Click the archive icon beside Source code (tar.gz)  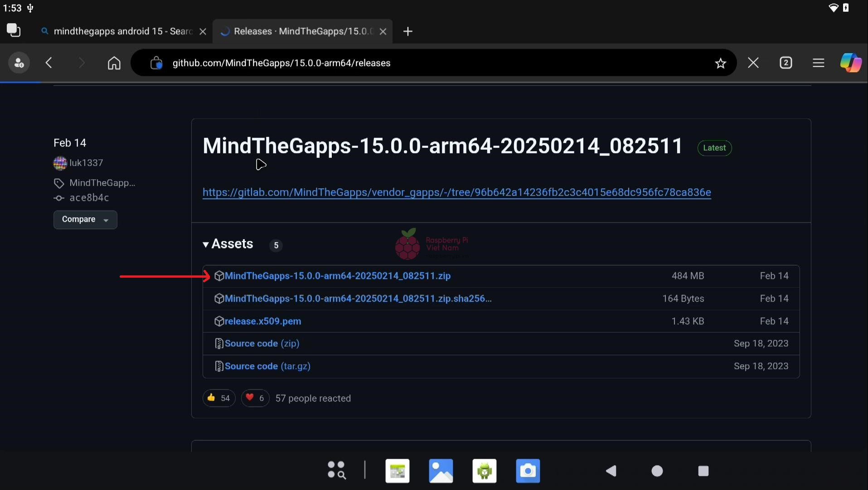click(x=219, y=366)
